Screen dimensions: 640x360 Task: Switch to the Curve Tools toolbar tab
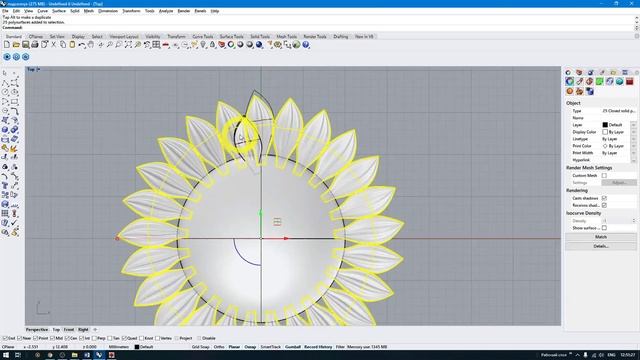(x=203, y=37)
